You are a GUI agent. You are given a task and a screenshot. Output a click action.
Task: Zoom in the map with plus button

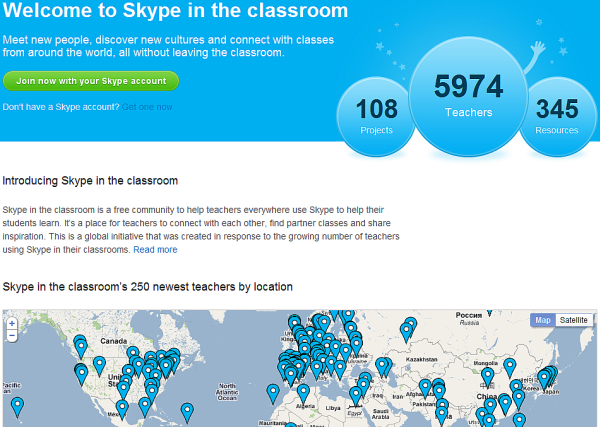(x=12, y=324)
